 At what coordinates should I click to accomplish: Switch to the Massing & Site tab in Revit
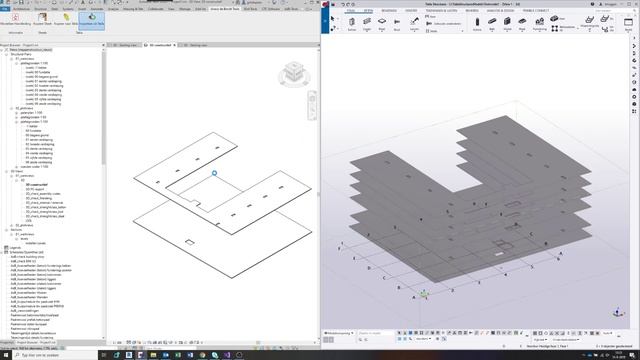(x=133, y=9)
